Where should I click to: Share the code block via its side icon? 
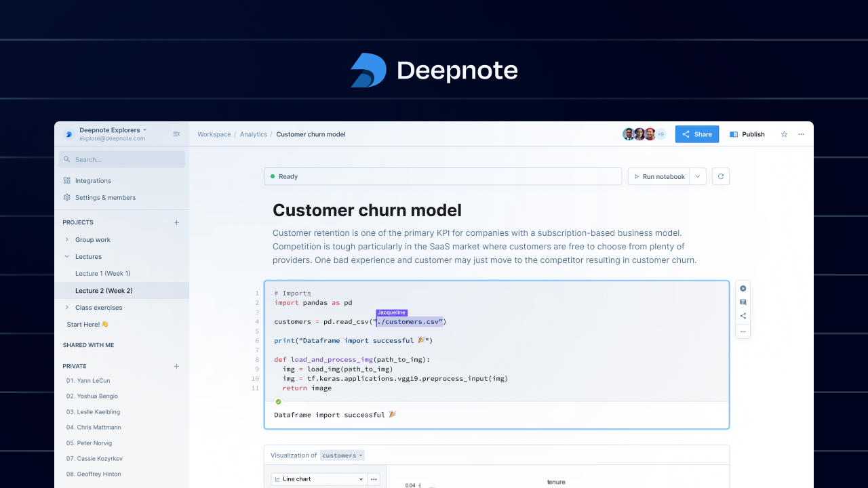click(743, 315)
